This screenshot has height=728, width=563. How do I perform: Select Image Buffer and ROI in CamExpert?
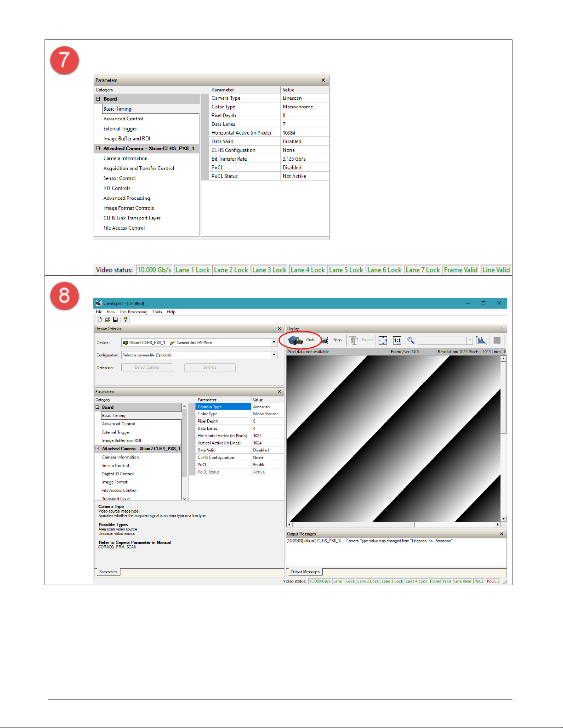[121, 440]
